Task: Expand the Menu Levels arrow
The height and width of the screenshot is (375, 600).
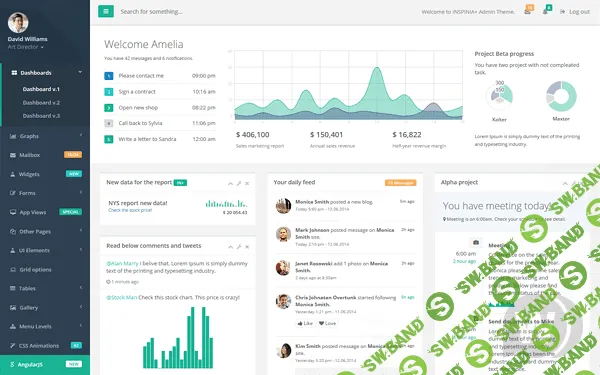Action: [x=81, y=326]
